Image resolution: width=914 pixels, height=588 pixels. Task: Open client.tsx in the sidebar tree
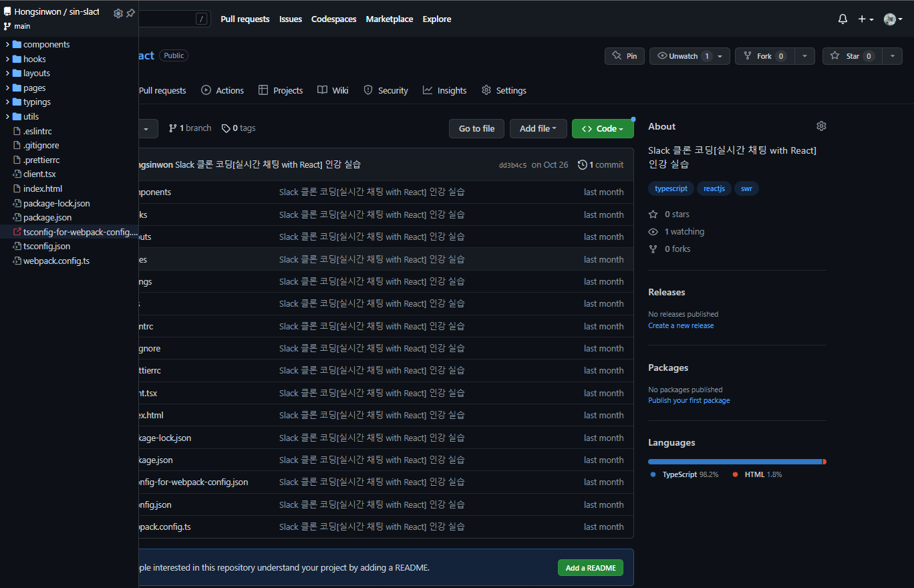click(39, 174)
